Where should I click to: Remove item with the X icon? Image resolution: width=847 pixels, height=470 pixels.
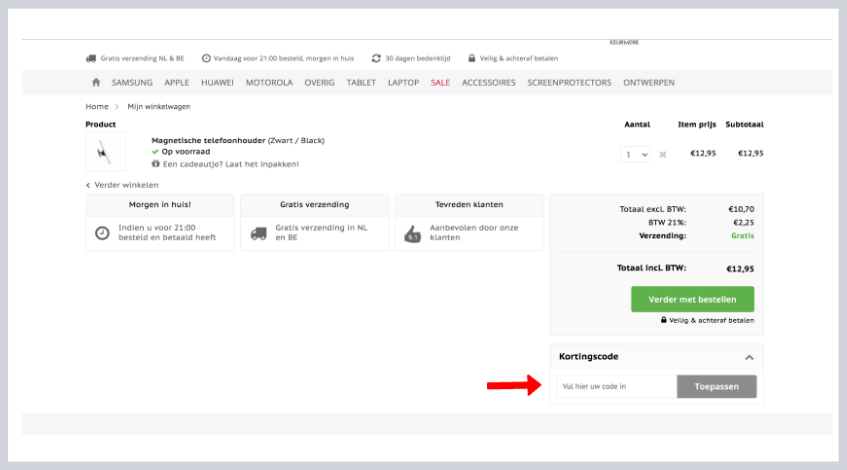click(x=662, y=155)
